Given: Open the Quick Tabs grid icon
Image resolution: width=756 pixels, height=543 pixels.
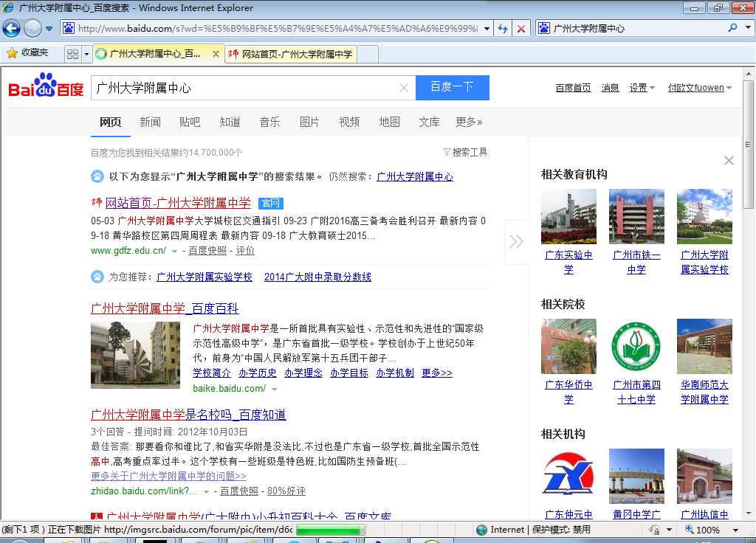Looking at the screenshot, I should coord(72,54).
